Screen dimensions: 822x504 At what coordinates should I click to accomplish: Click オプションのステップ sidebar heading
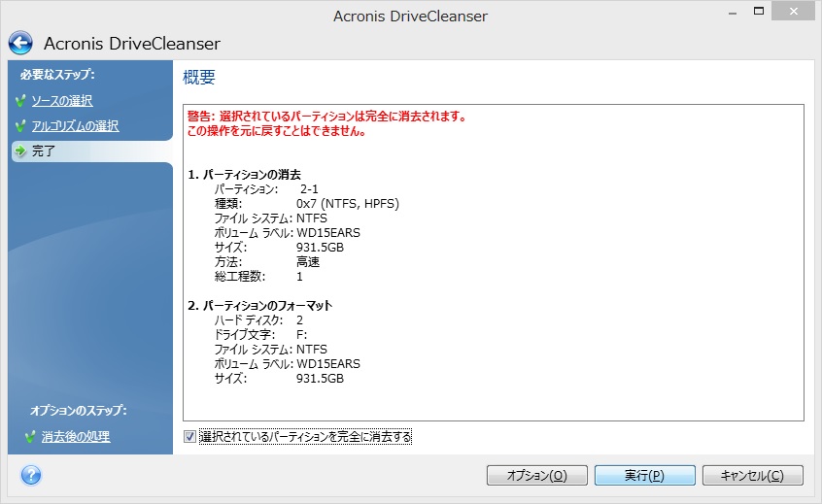coord(78,410)
